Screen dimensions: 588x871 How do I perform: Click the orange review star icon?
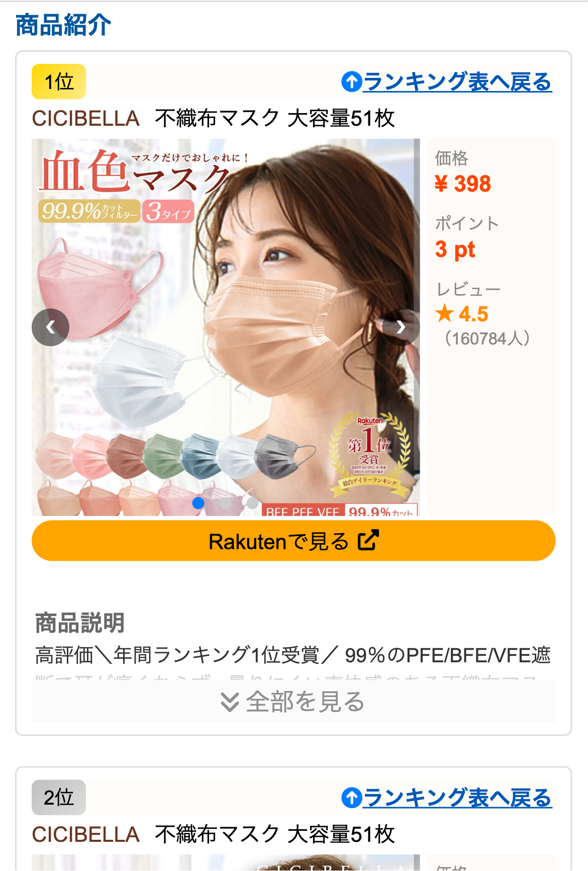point(444,313)
